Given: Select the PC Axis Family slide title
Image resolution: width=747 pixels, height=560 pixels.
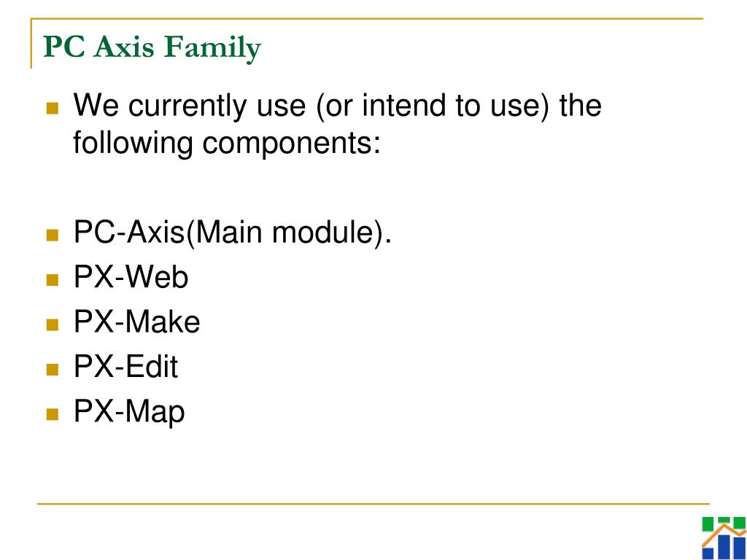Looking at the screenshot, I should click(152, 47).
